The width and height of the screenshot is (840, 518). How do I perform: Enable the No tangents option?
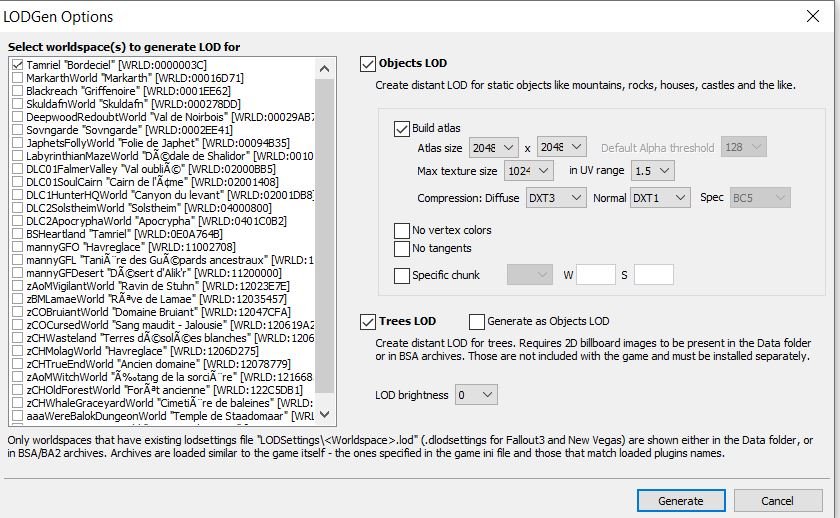(x=402, y=249)
